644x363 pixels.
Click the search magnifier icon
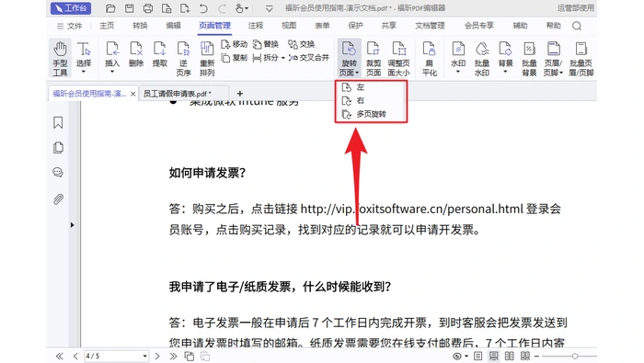(x=577, y=26)
